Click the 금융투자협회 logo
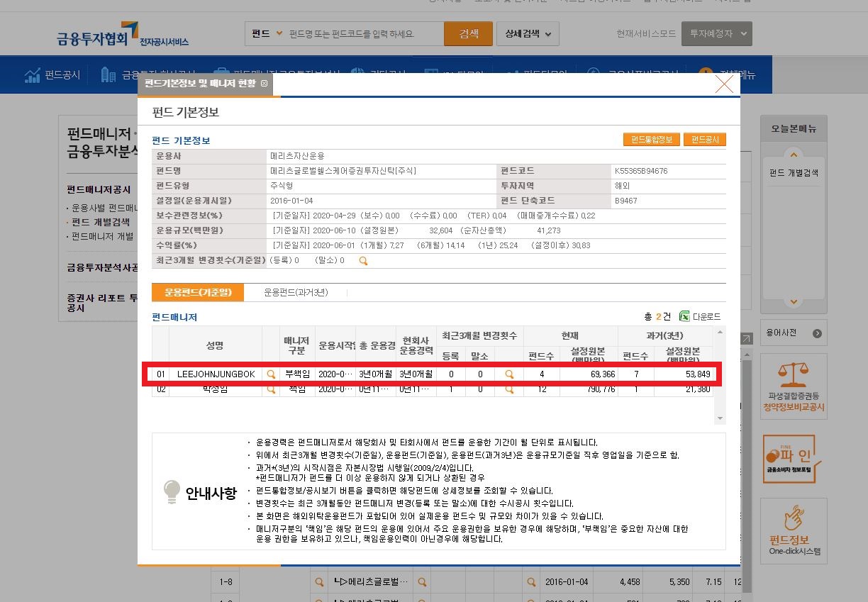Viewport: 868px width, 602px height. pyautogui.click(x=123, y=34)
